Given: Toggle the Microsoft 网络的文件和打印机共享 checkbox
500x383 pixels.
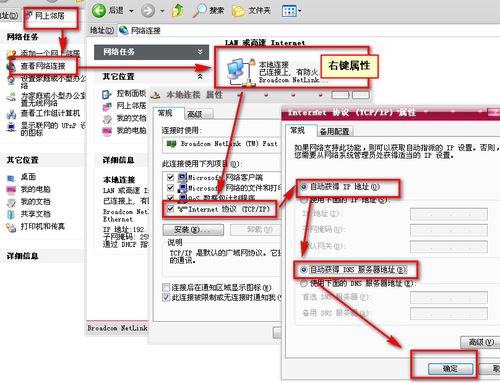Looking at the screenshot, I should click(170, 188).
